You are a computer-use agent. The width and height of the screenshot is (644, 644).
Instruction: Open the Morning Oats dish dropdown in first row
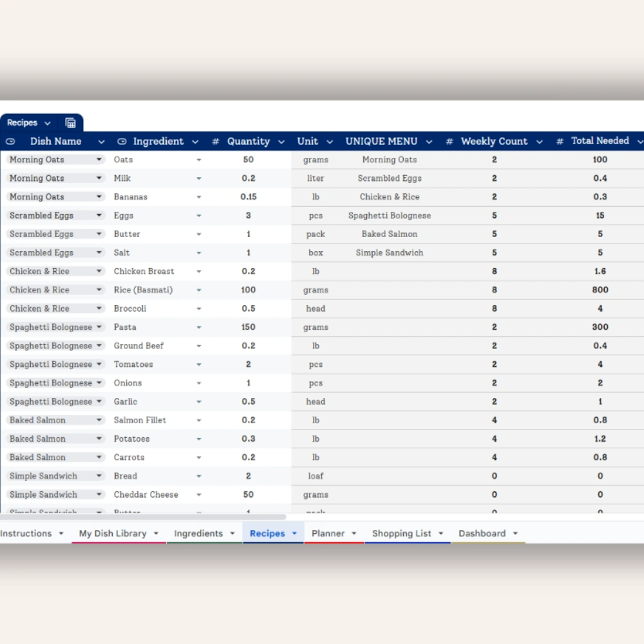(100, 159)
